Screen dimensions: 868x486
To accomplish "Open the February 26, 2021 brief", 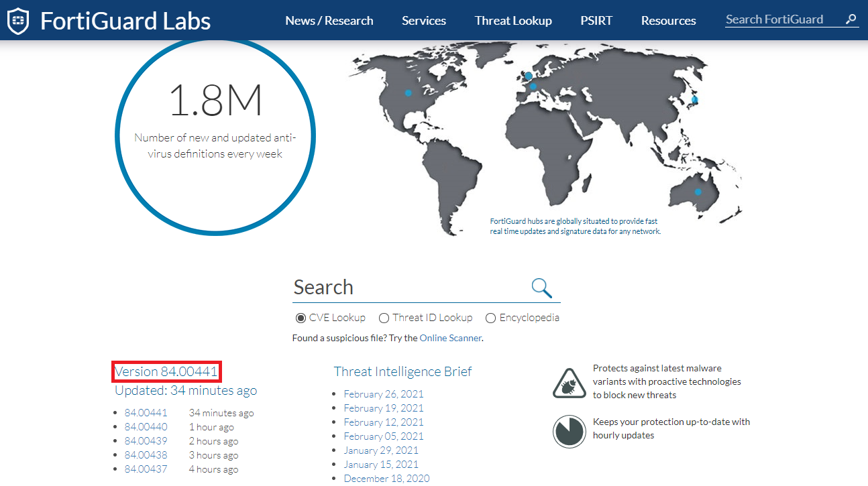I will tap(384, 394).
